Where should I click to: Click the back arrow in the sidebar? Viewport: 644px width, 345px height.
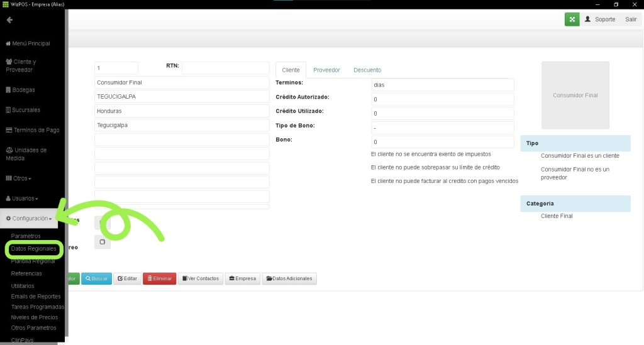pyautogui.click(x=9, y=20)
